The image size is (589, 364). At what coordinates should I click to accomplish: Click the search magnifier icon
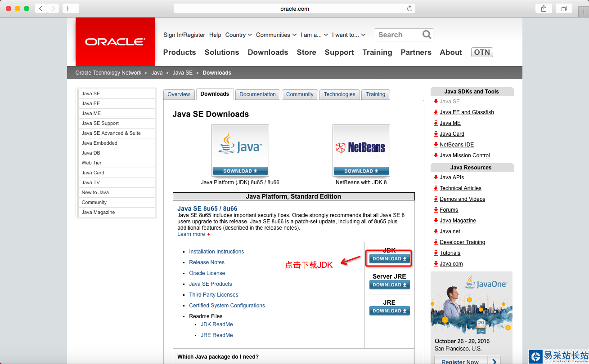[427, 35]
